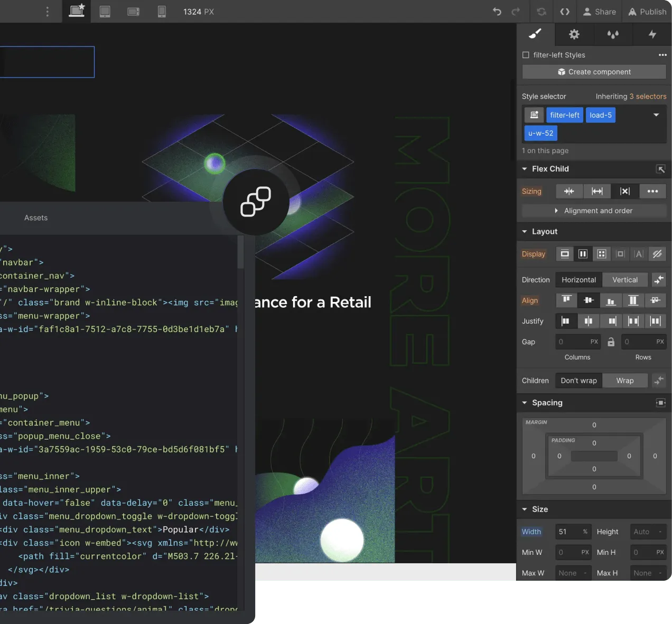Expand Alignment and order section
The height and width of the screenshot is (624, 672).
(594, 211)
